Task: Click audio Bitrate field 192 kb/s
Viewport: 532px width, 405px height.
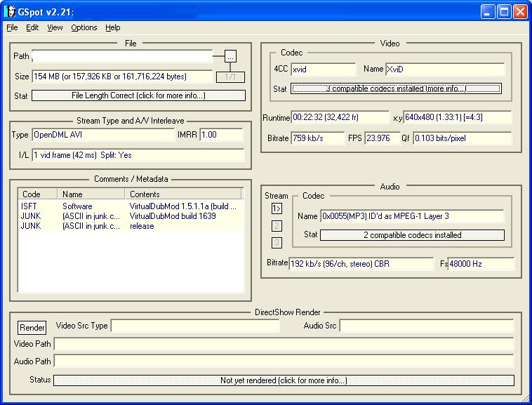Action: (x=361, y=263)
